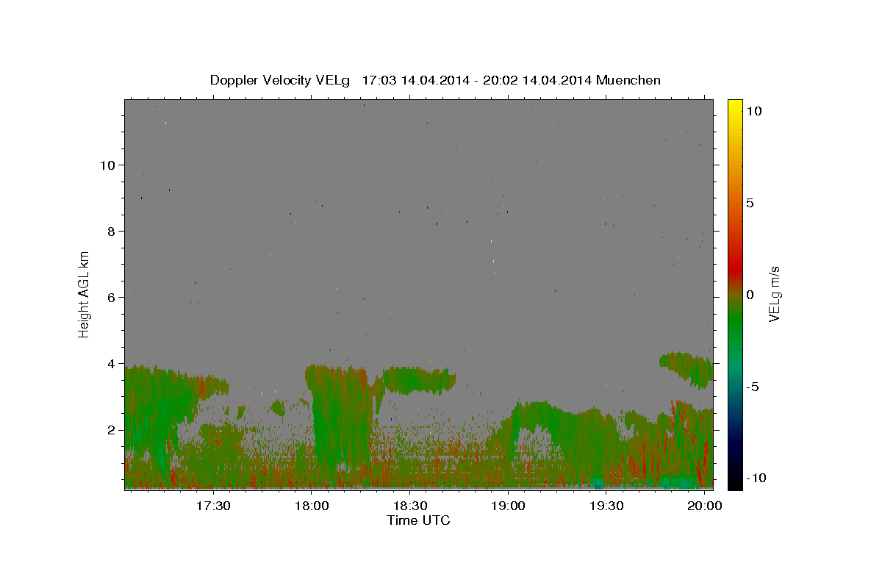
Task: Click the 19:00 time tick label
Action: point(509,506)
